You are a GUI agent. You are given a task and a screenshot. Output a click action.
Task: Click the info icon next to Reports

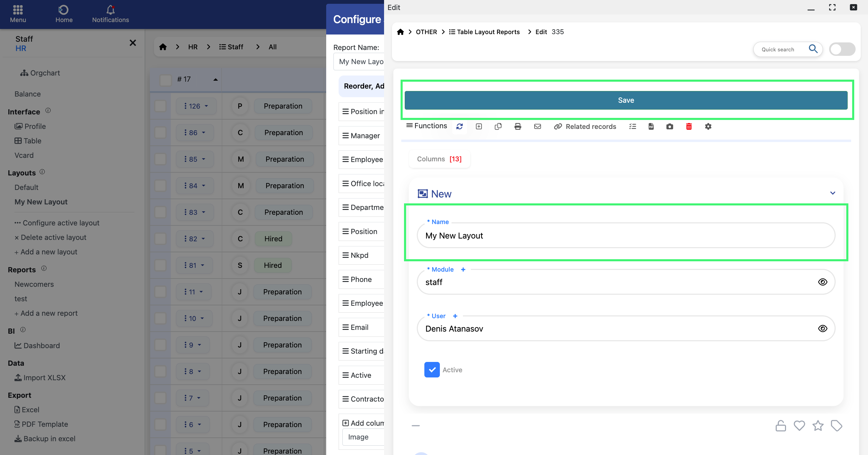pyautogui.click(x=44, y=268)
